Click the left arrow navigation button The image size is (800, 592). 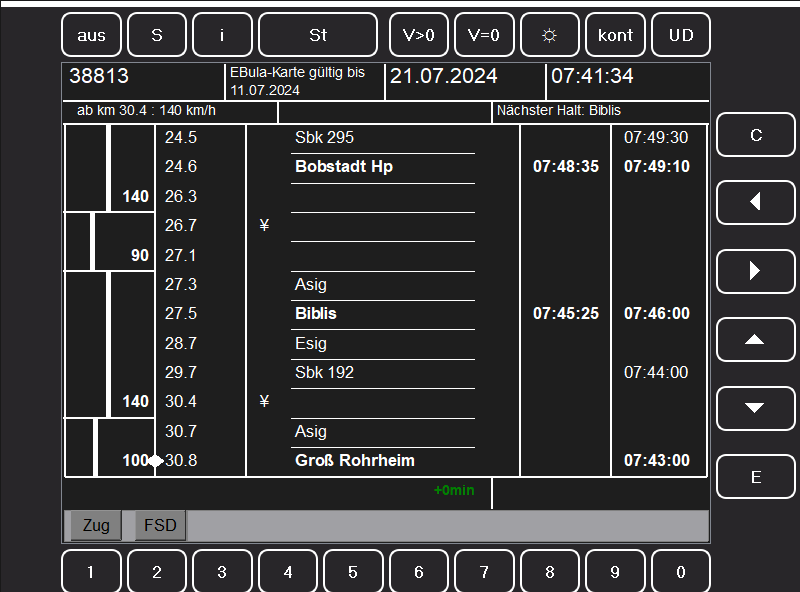(x=755, y=202)
